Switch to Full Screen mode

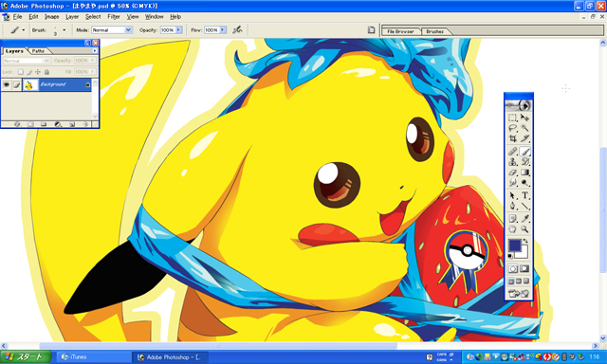click(526, 282)
